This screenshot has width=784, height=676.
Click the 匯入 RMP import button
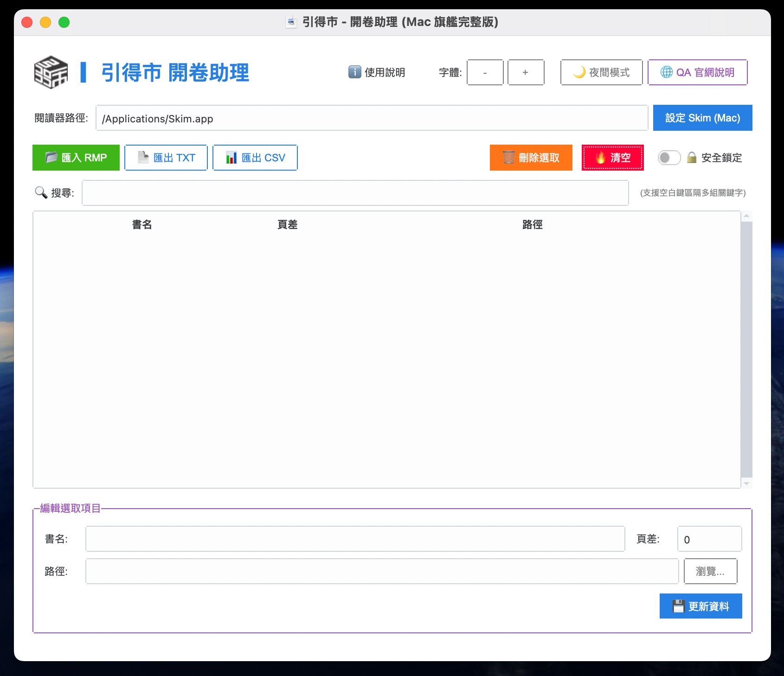(76, 158)
